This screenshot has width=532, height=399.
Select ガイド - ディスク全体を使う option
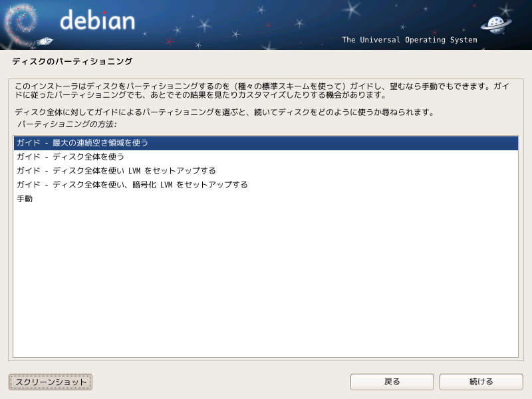(x=265, y=157)
